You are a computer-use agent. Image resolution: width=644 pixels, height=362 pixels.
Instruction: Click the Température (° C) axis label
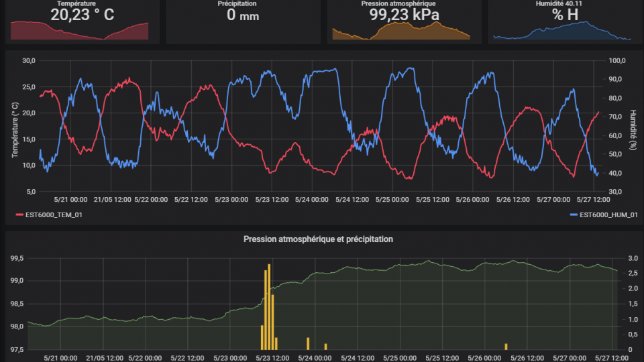pyautogui.click(x=15, y=130)
